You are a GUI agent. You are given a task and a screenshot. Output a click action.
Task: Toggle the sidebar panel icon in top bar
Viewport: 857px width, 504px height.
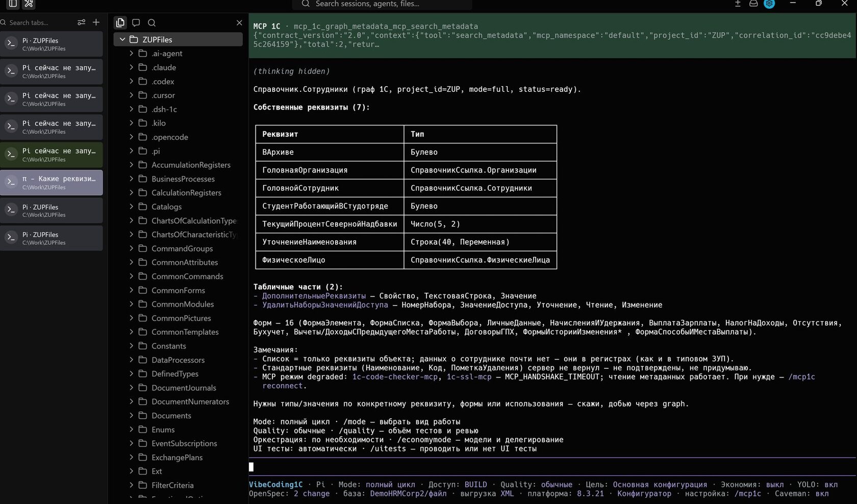coord(13,4)
